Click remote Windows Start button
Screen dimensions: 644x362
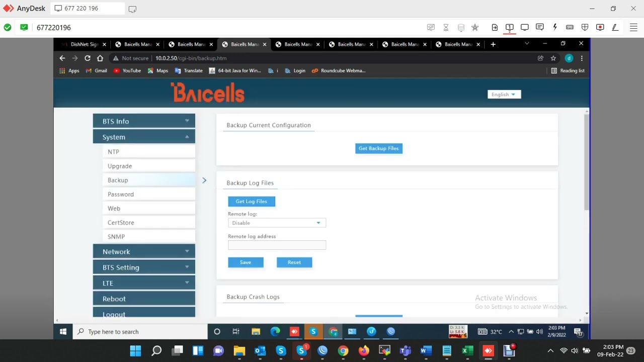[x=63, y=331]
